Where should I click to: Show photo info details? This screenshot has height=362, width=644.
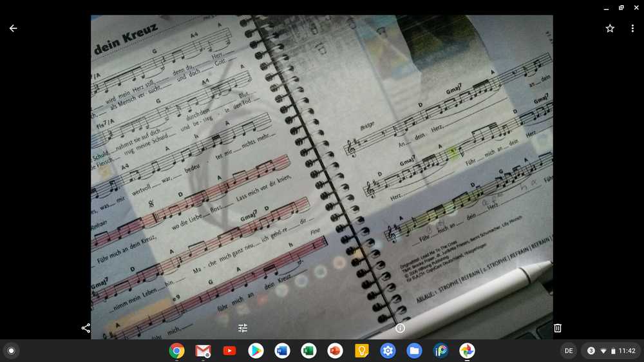pos(400,328)
